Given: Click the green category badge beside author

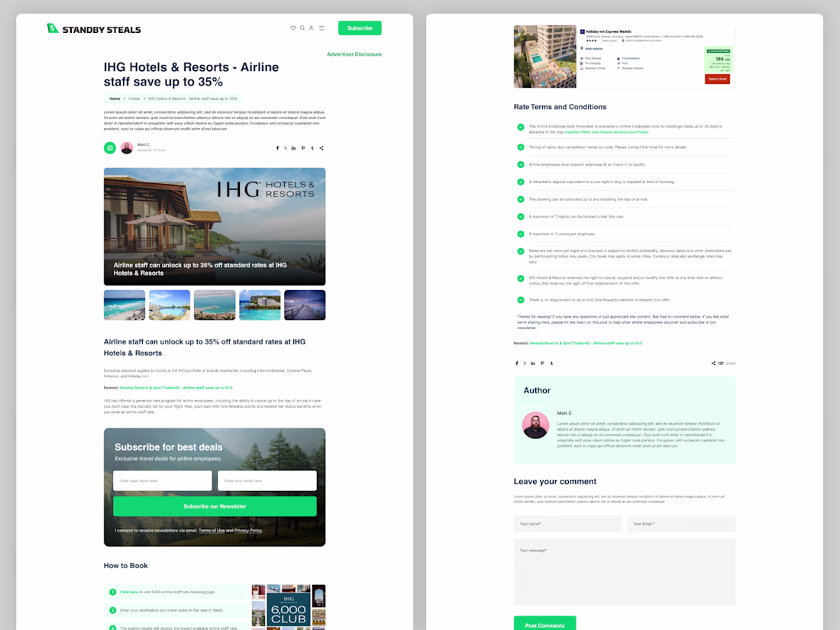Looking at the screenshot, I should click(110, 148).
